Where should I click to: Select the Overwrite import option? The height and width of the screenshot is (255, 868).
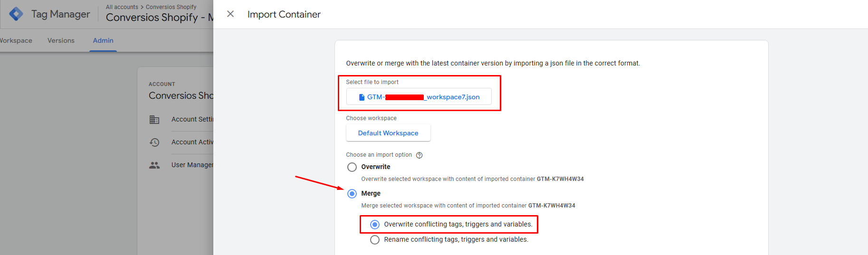pos(352,167)
